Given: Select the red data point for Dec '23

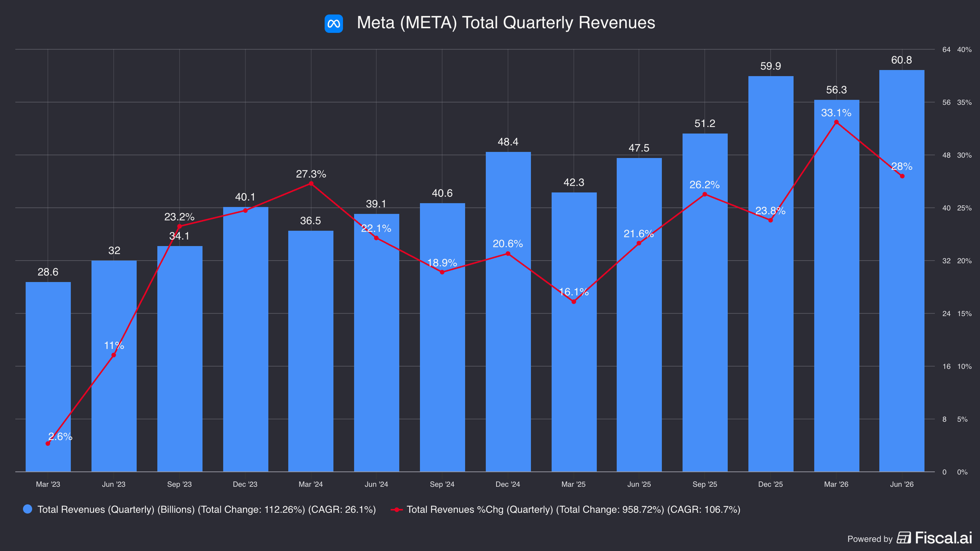Looking at the screenshot, I should click(245, 210).
